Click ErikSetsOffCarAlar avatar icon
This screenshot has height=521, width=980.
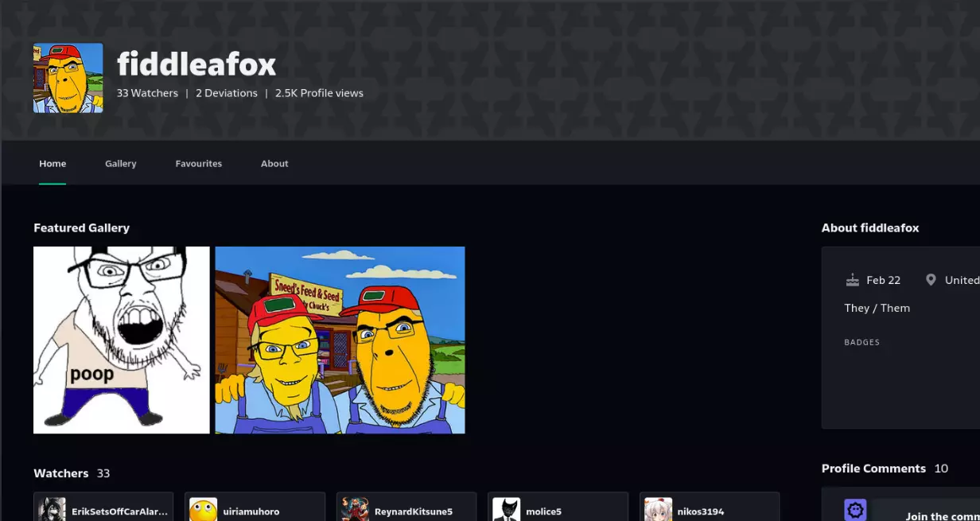click(52, 510)
